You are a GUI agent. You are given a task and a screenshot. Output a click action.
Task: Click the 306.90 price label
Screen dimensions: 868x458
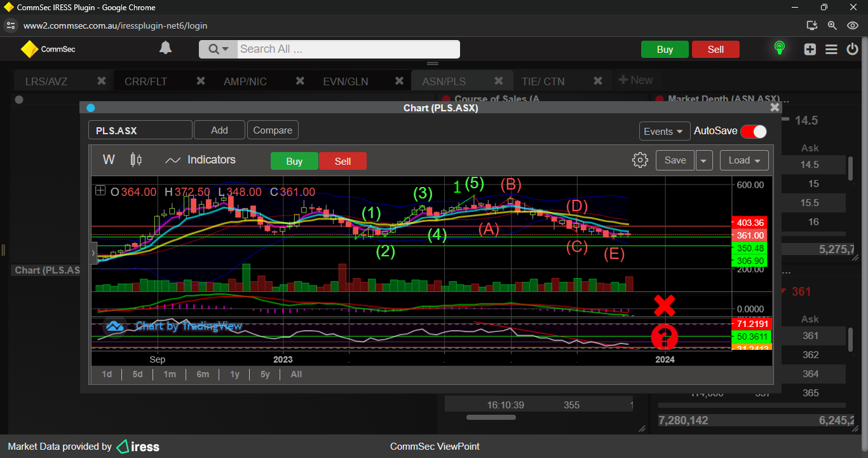pyautogui.click(x=750, y=261)
